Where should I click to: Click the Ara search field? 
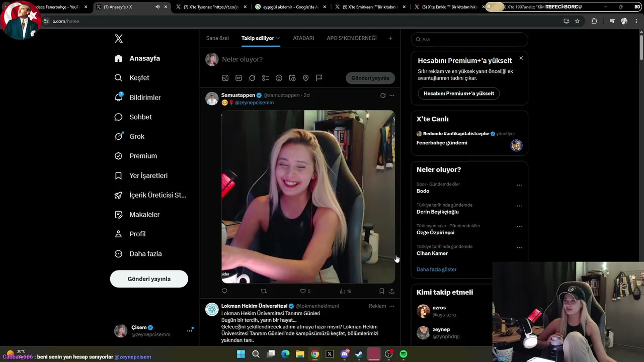pyautogui.click(x=469, y=39)
